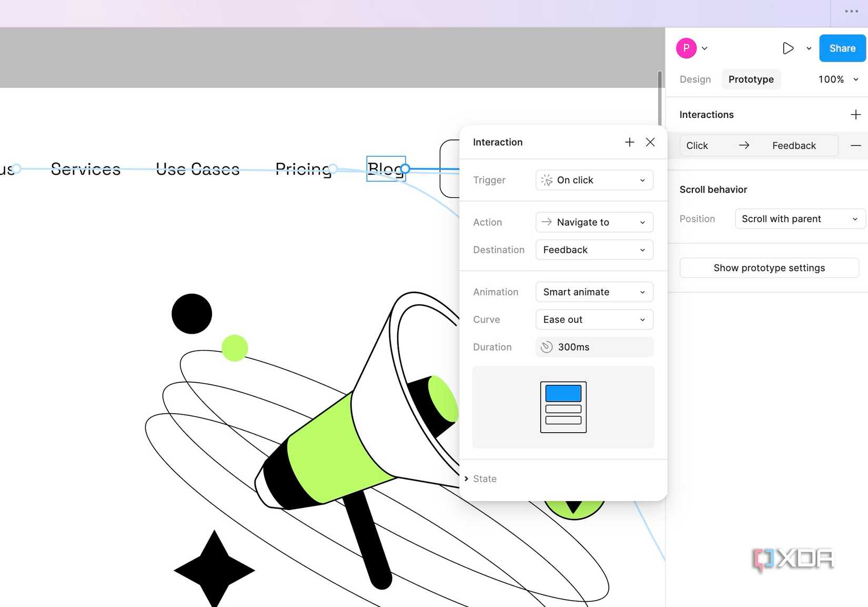This screenshot has width=868, height=607.
Task: Click the plus icon in the Interaction dialog
Action: pos(629,142)
